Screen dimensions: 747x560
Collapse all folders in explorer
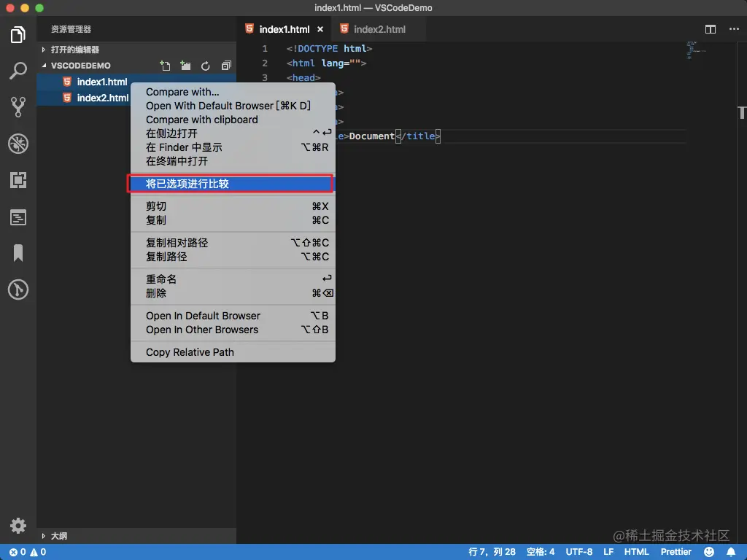click(226, 66)
